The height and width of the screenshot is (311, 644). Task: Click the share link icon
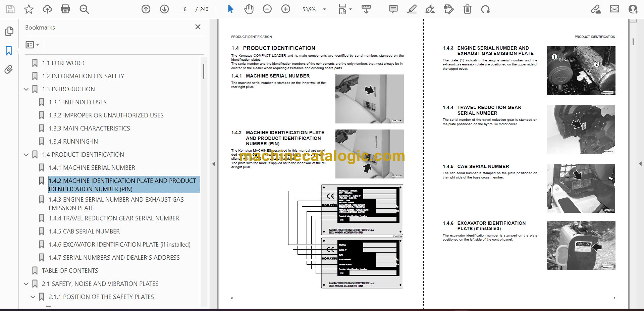[596, 9]
